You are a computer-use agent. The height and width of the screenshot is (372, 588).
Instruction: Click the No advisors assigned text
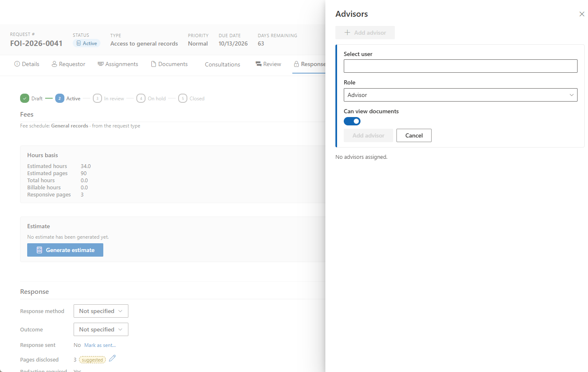[361, 157]
